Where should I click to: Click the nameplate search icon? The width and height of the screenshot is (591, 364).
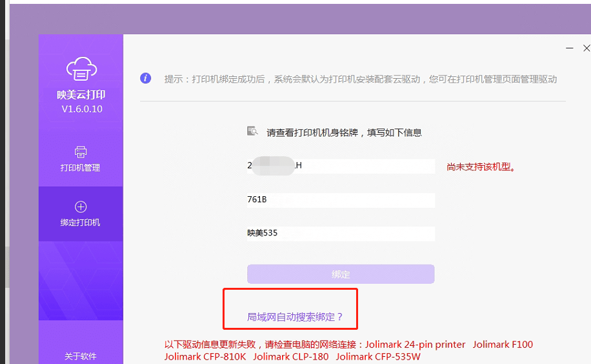tap(252, 131)
